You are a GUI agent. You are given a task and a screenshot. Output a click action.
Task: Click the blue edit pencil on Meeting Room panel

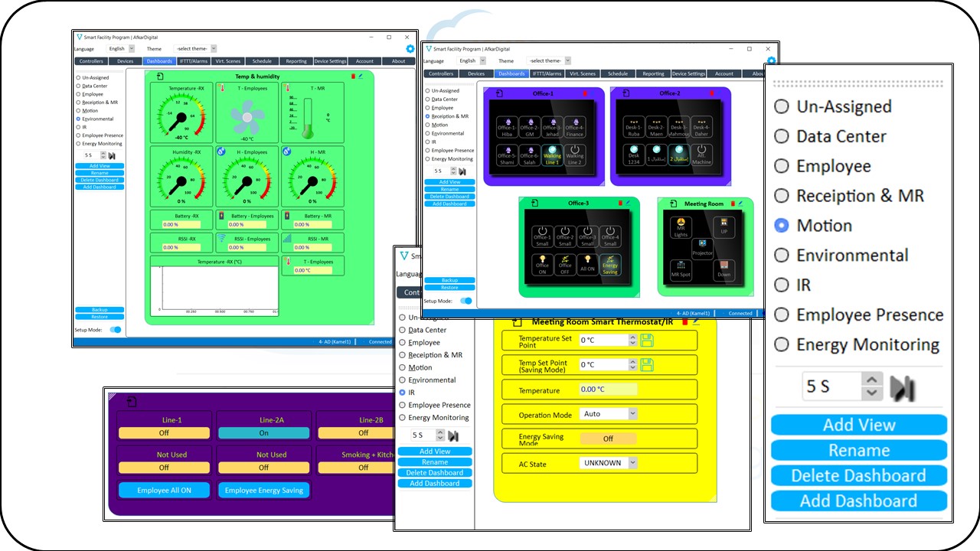click(740, 204)
